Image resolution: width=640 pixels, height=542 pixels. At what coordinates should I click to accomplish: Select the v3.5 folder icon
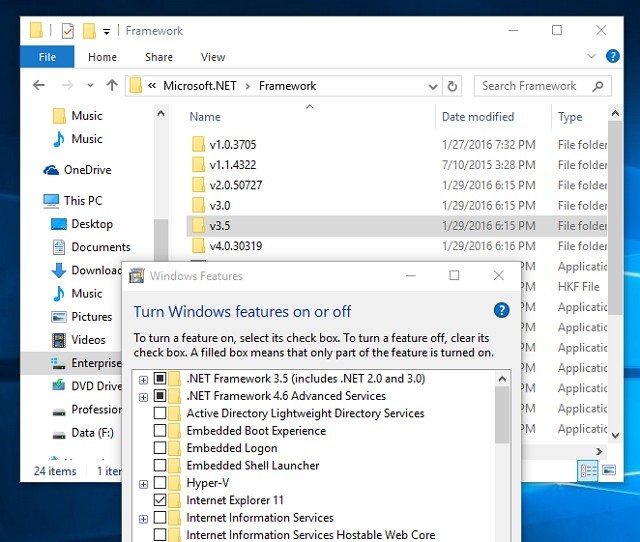tap(198, 226)
